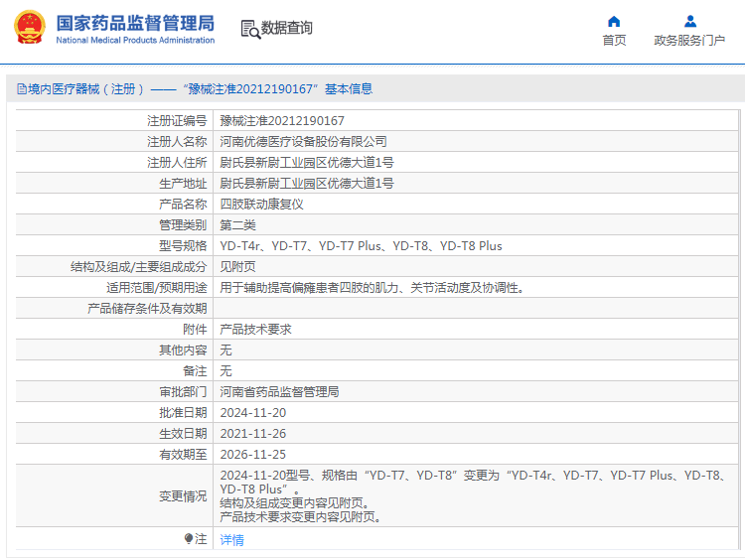This screenshot has width=745, height=560.
Task: Click expiry date 2026-11-25
Action: [253, 455]
